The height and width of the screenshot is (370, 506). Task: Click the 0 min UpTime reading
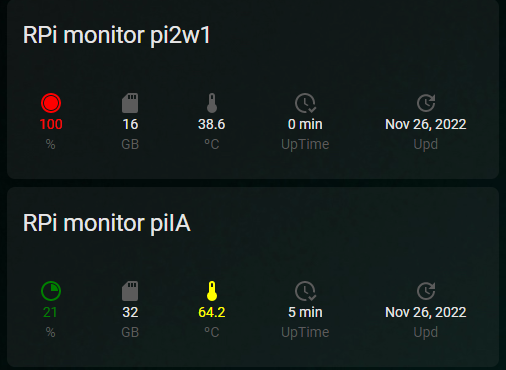click(305, 124)
